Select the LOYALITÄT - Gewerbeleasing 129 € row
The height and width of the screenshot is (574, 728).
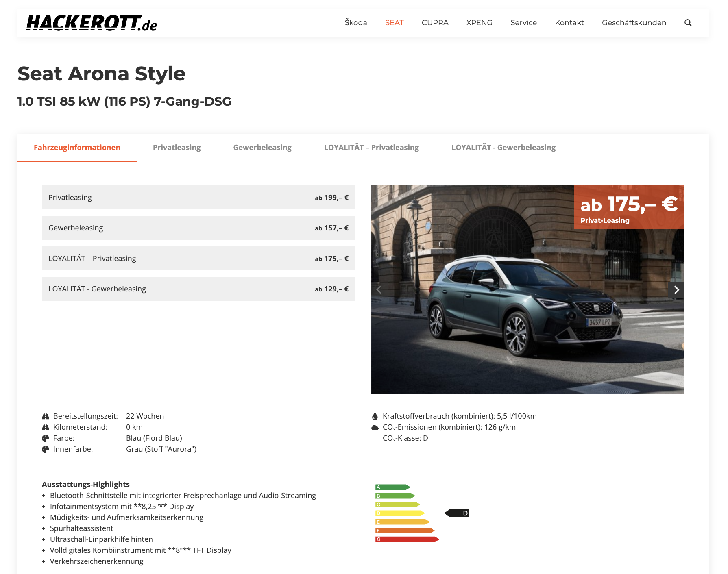(x=198, y=289)
